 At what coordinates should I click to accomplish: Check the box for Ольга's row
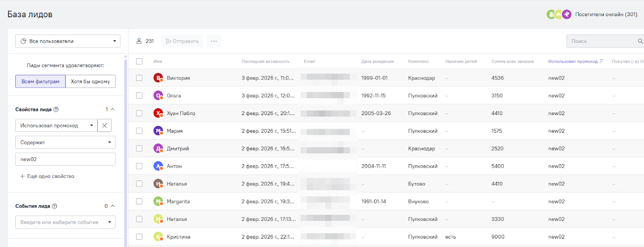(139, 96)
